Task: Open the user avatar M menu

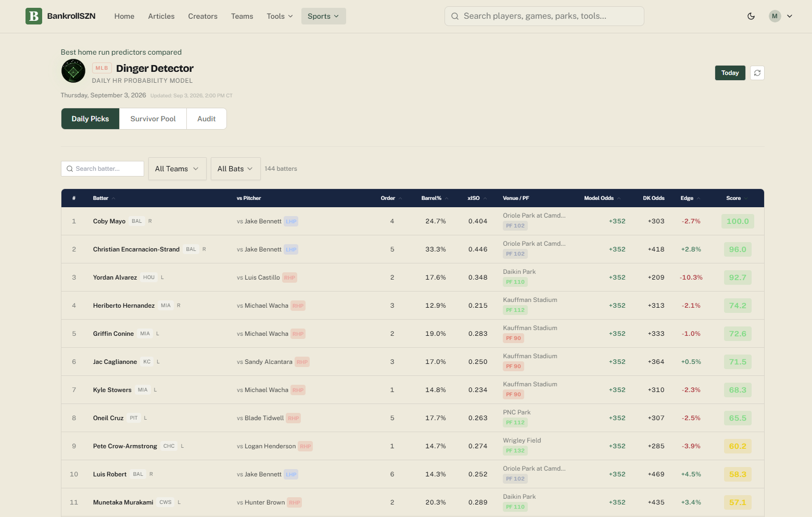Action: [x=781, y=16]
